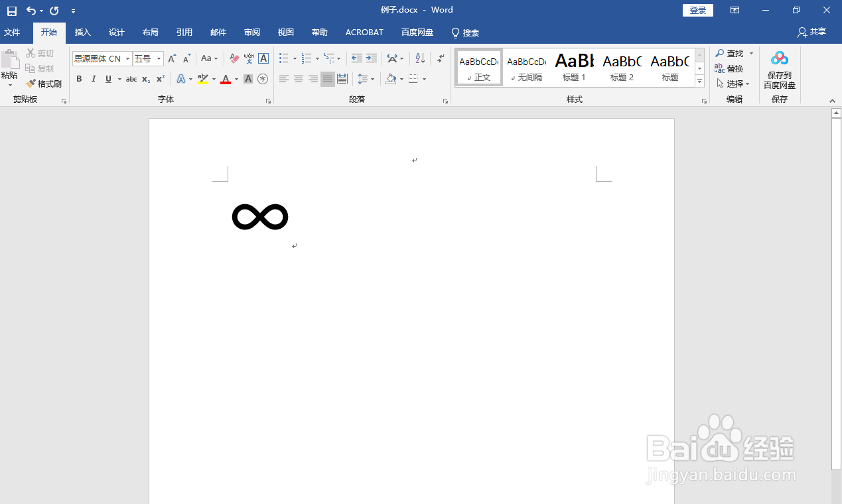Increase paragraph indent
Screen dimensions: 842x504
(x=372, y=58)
